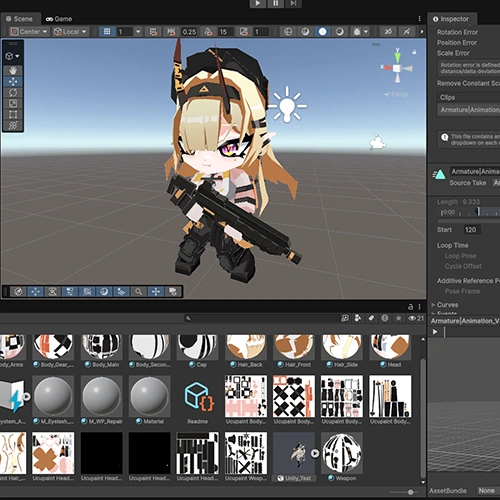Click the project search field
The image size is (500, 500).
[x=262, y=318]
